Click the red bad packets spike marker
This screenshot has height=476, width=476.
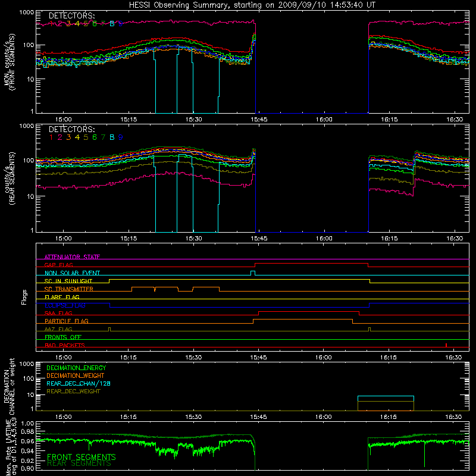click(x=446, y=345)
